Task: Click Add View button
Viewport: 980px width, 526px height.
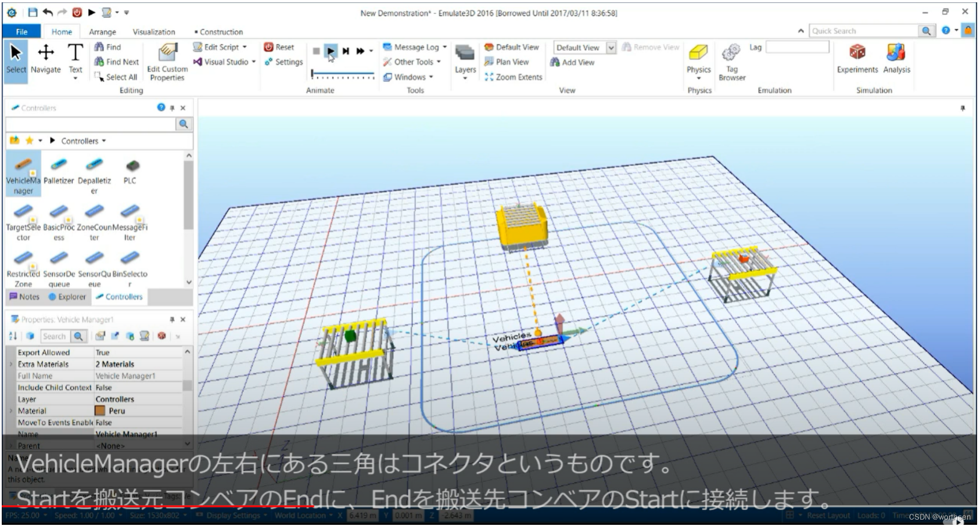Action: point(572,62)
